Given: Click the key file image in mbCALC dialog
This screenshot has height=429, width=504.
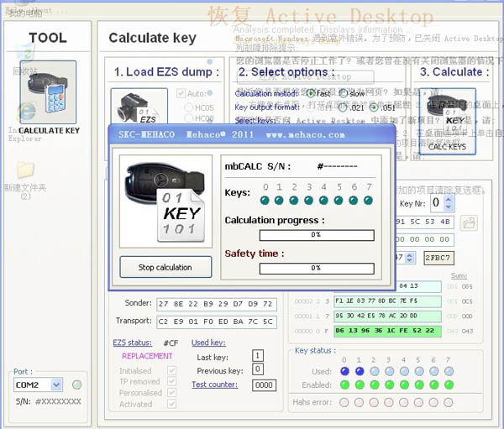Looking at the screenshot, I should coord(165,201).
